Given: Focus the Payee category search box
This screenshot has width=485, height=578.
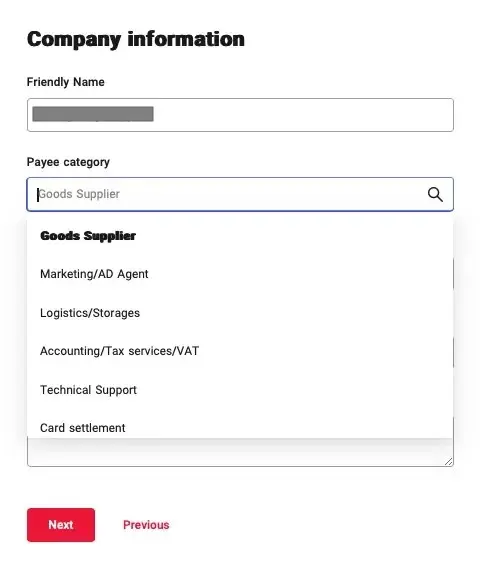Looking at the screenshot, I should point(240,194).
